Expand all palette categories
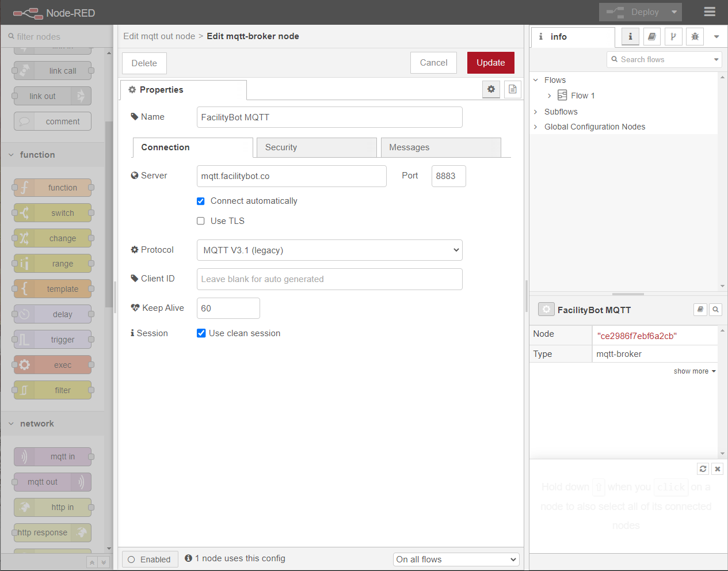 point(104,562)
